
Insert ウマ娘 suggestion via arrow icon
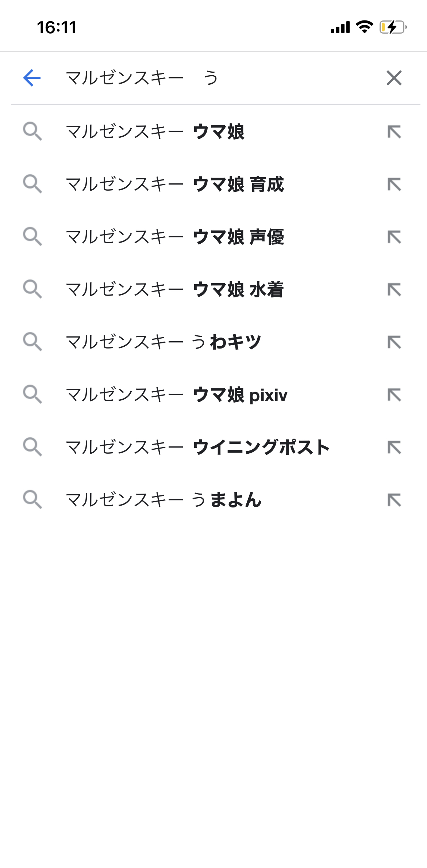394,132
